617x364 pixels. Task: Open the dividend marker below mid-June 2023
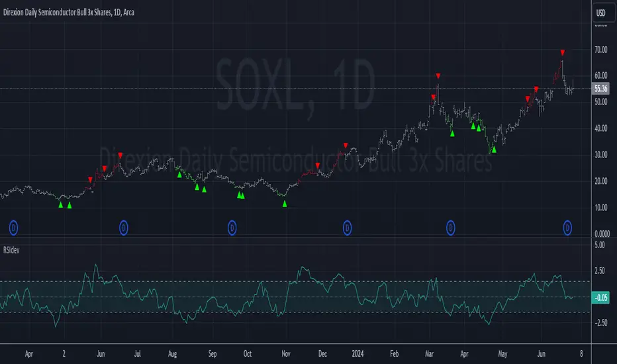pos(124,228)
